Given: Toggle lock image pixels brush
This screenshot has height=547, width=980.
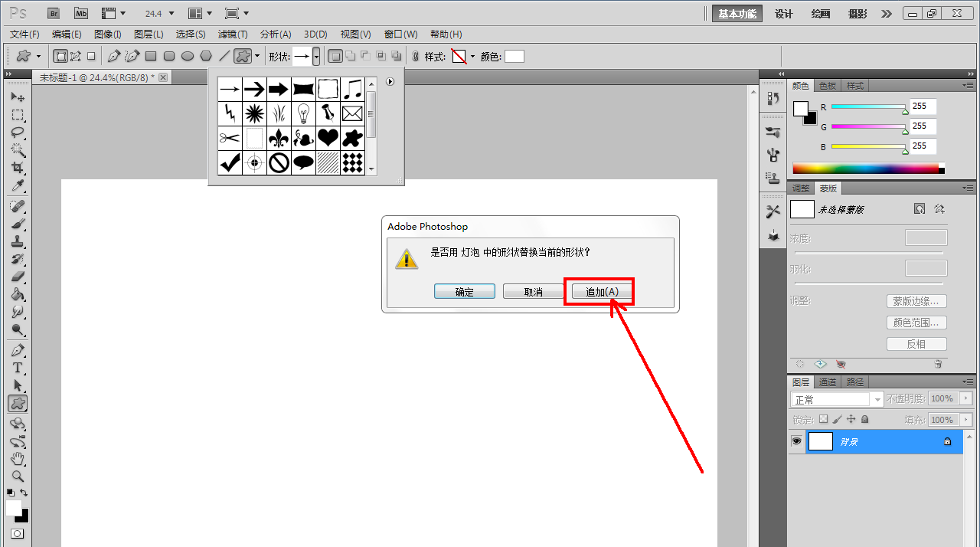Looking at the screenshot, I should click(837, 420).
